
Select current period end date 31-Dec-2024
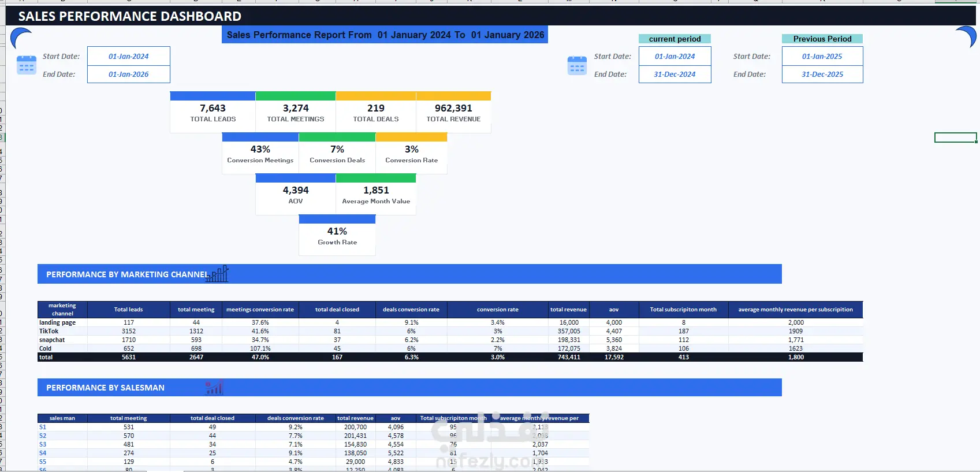point(675,74)
